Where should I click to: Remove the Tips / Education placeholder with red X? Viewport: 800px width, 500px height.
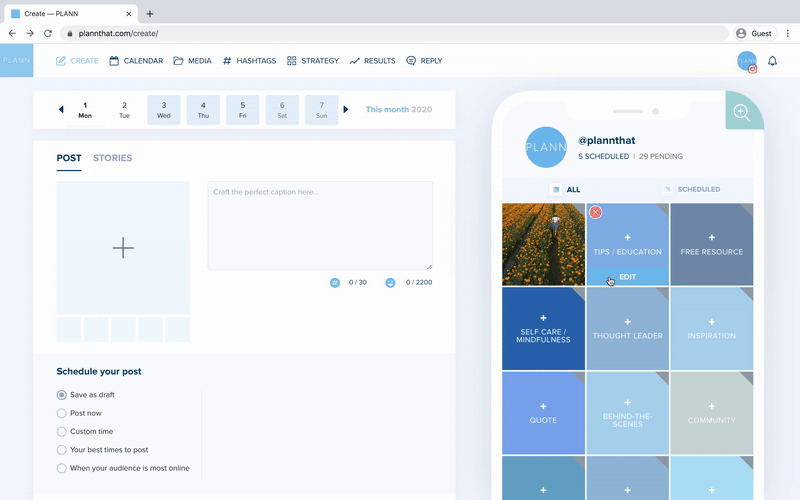[x=595, y=212]
